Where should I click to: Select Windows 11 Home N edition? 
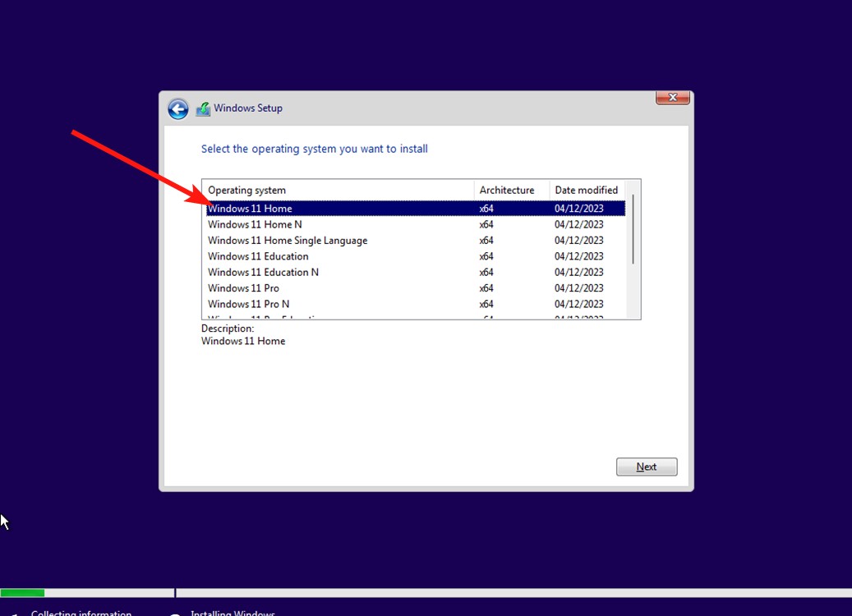point(255,223)
